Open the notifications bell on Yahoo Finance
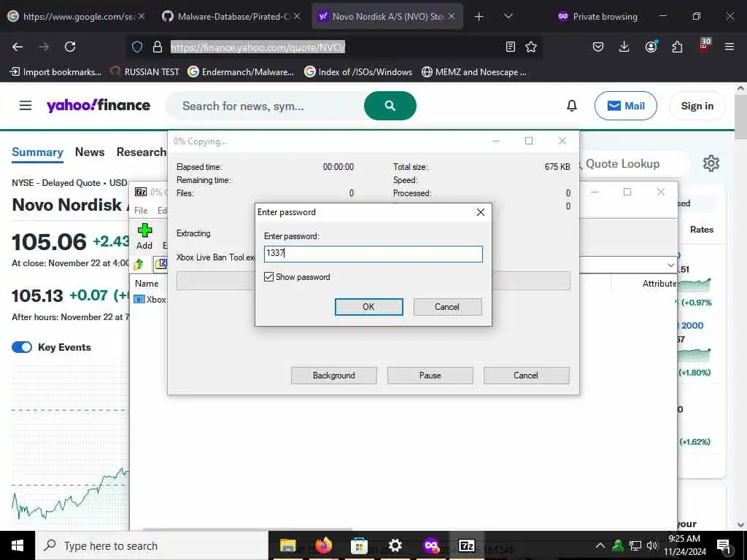Screen dimensions: 747x560 coord(572,106)
